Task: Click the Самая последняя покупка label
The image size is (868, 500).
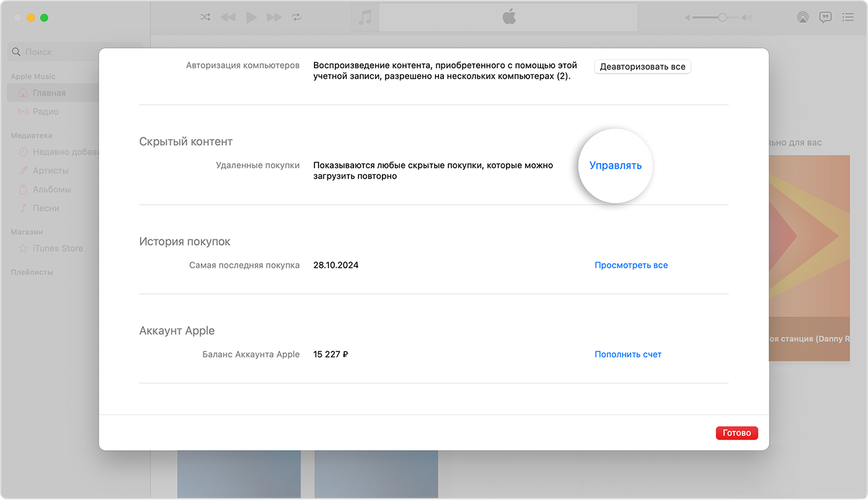Action: point(244,265)
